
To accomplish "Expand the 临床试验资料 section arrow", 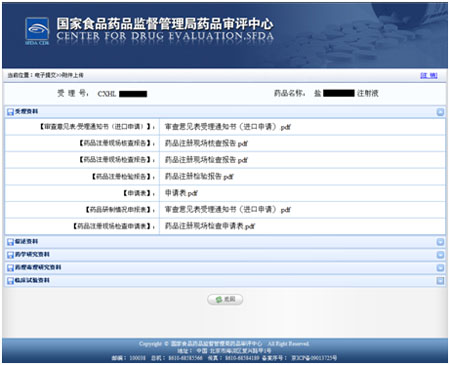I will [440, 281].
